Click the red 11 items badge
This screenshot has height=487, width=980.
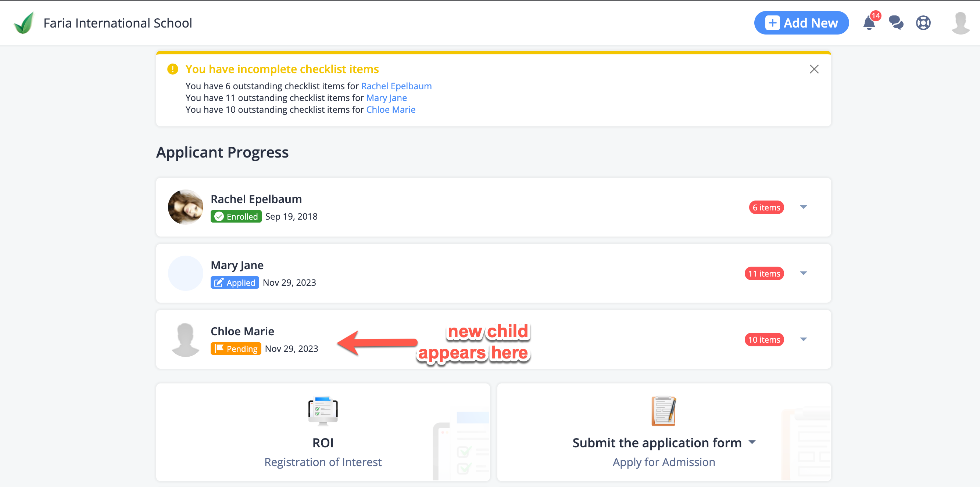[763, 273]
